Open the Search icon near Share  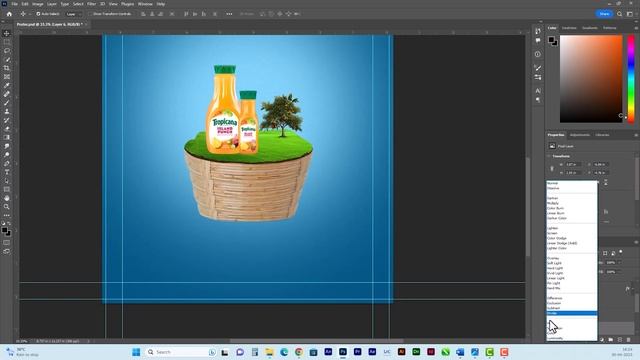[x=619, y=14]
